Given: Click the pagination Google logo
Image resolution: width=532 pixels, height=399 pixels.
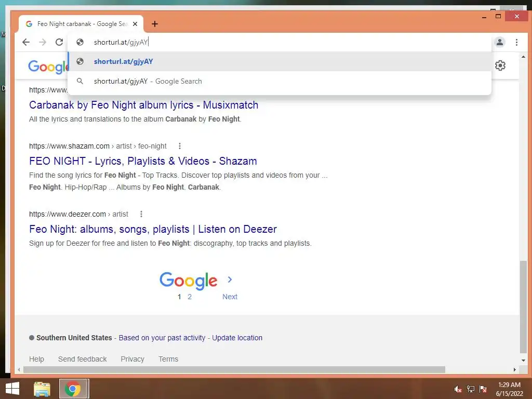Looking at the screenshot, I should pos(188,281).
